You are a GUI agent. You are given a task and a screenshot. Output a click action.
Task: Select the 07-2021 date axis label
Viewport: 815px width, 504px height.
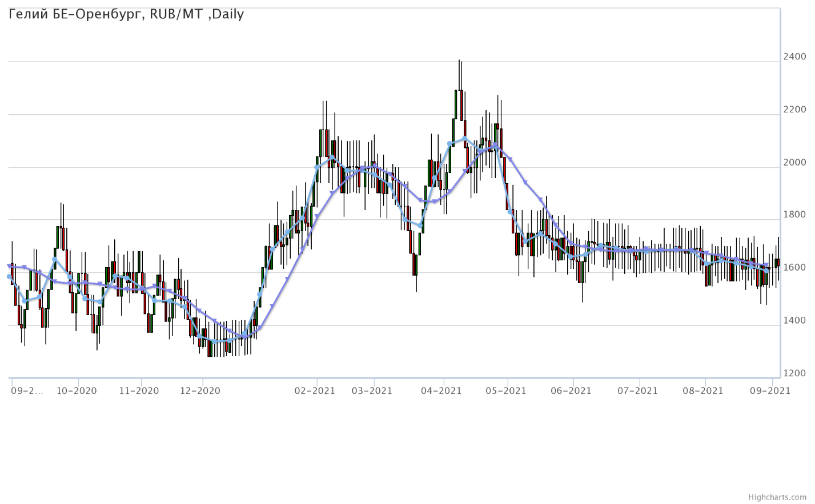[x=639, y=391]
